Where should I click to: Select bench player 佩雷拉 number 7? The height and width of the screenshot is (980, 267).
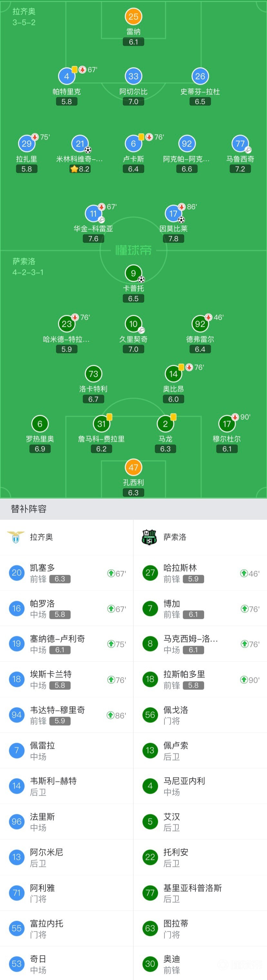[x=66, y=750]
